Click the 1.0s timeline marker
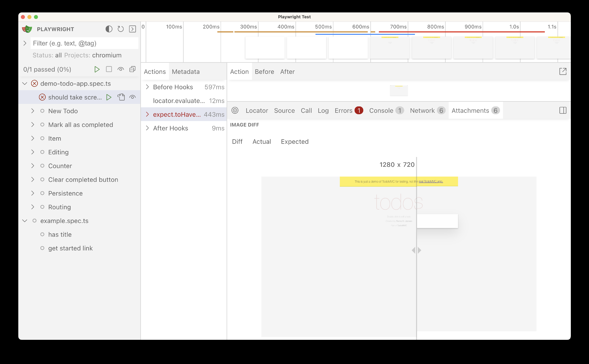The width and height of the screenshot is (589, 364). click(514, 27)
